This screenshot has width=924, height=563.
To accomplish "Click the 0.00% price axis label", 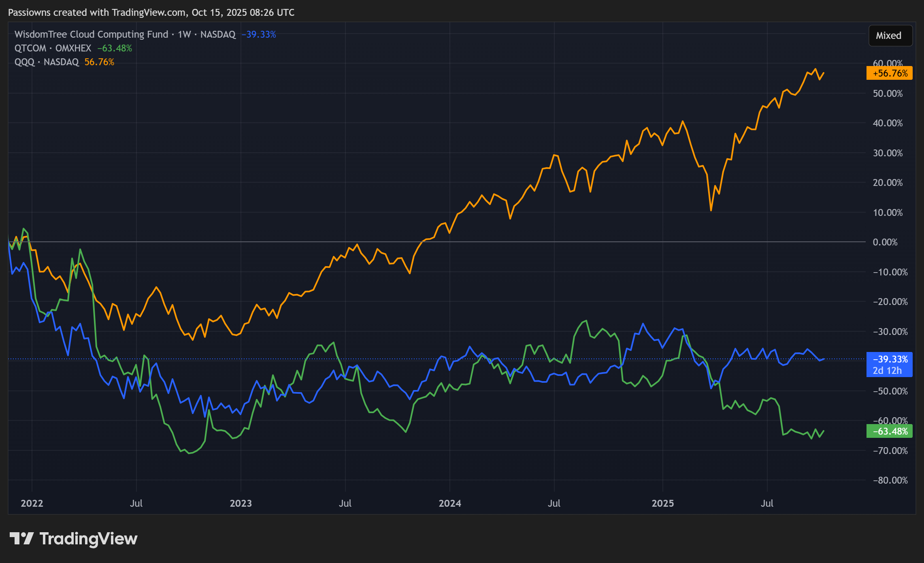I will (x=885, y=242).
